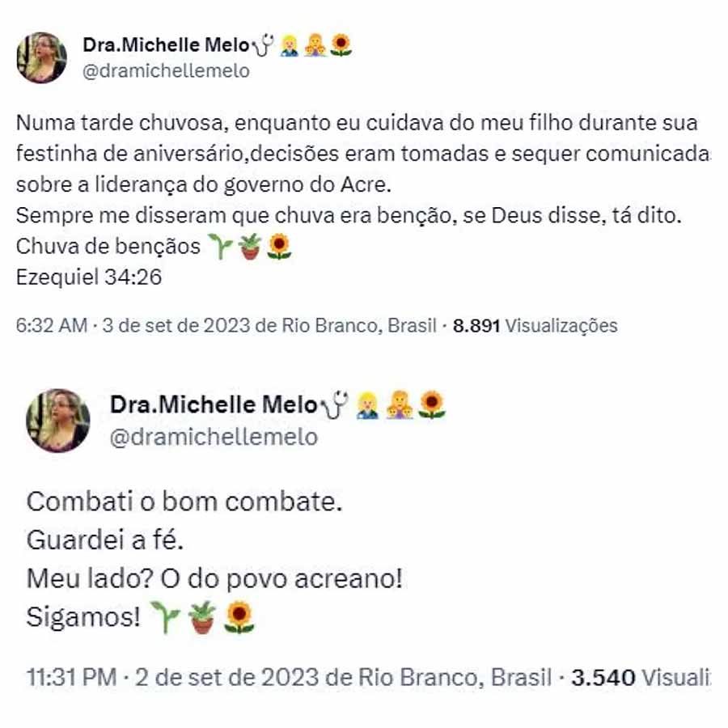Click the 3.540 views count on the second tweet
This screenshot has height=728, width=728.
(641, 677)
